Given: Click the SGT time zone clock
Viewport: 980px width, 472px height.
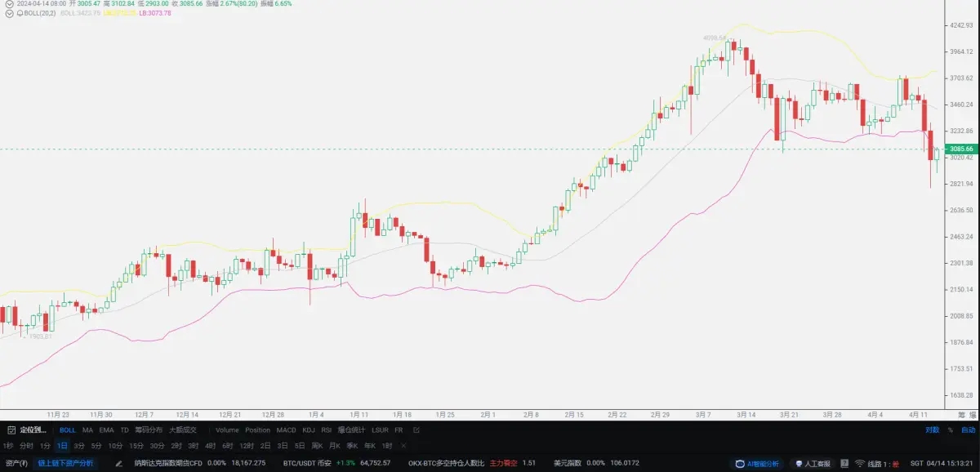Looking at the screenshot, I should point(942,463).
